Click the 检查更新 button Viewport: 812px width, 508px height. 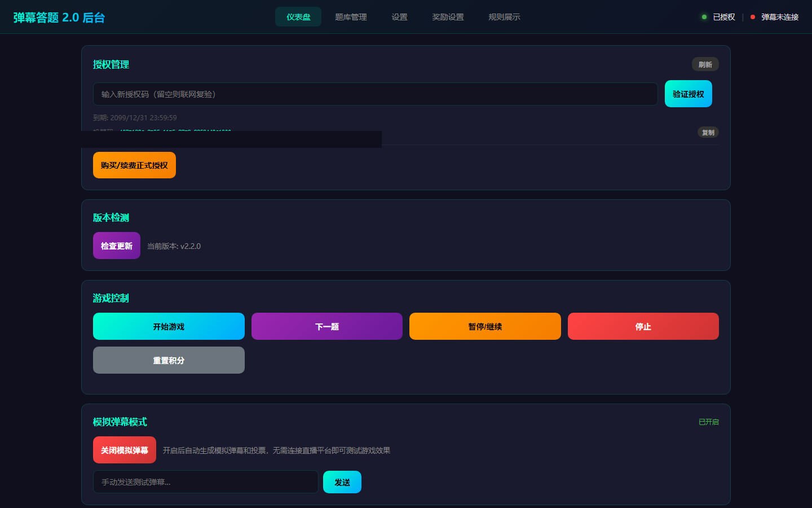(x=117, y=246)
